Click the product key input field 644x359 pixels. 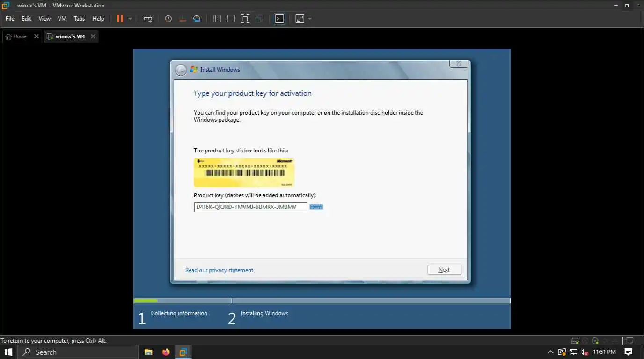(x=250, y=207)
